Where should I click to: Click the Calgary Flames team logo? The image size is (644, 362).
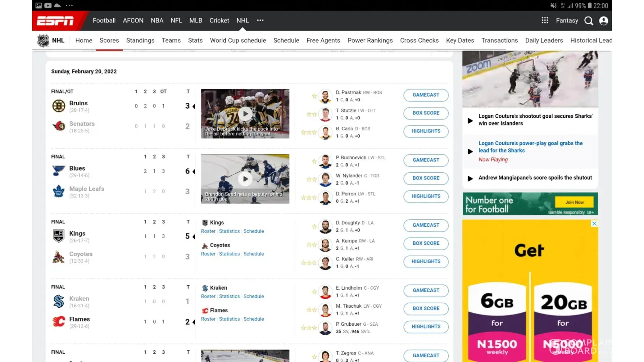click(59, 321)
